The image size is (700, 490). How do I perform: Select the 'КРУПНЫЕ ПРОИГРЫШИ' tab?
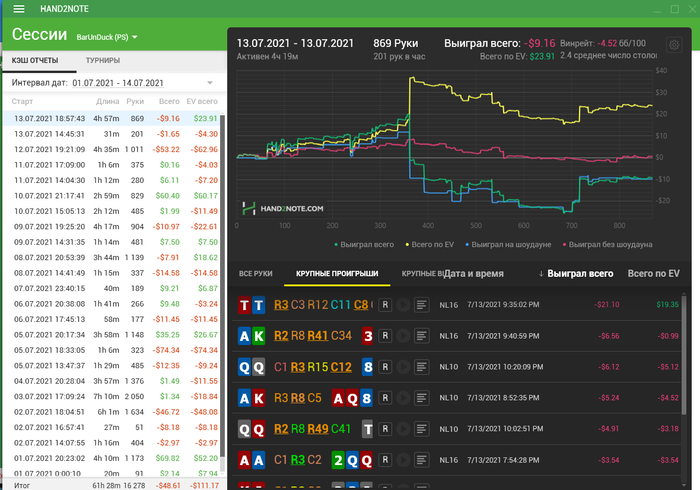click(337, 274)
